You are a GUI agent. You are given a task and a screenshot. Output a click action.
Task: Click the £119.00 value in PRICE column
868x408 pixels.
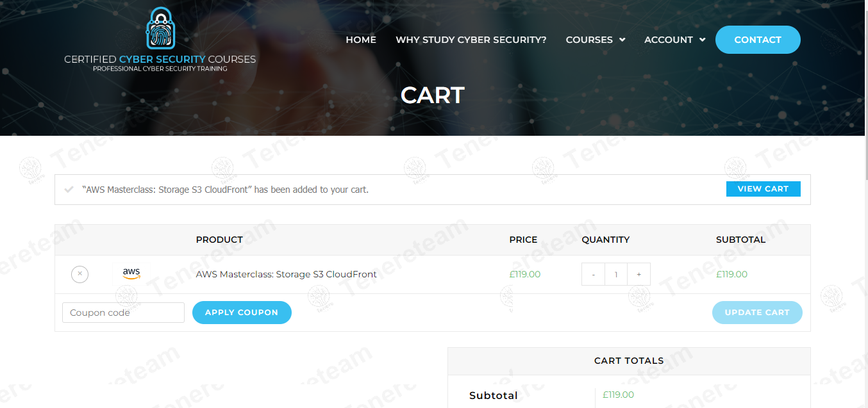pos(525,274)
